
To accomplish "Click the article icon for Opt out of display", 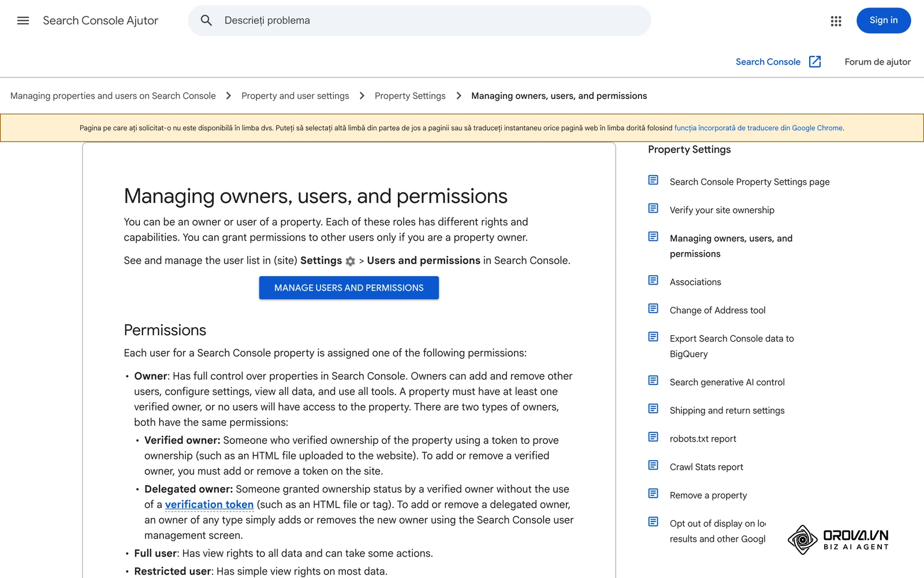I will 653,522.
